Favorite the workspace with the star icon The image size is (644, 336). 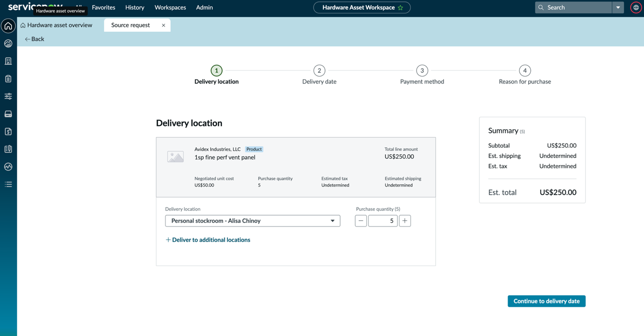click(400, 8)
